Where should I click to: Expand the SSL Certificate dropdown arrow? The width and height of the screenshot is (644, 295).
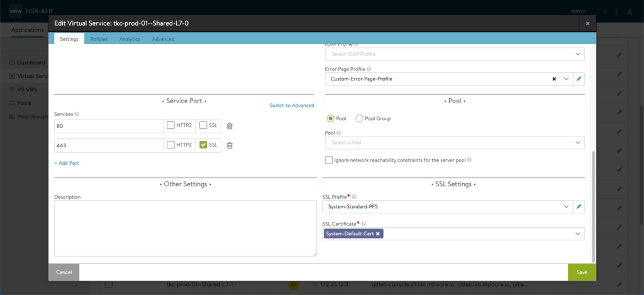click(x=578, y=234)
